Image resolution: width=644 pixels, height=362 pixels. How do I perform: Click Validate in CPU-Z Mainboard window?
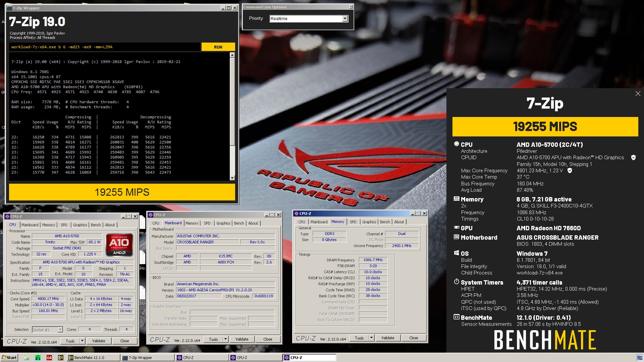pyautogui.click(x=242, y=340)
